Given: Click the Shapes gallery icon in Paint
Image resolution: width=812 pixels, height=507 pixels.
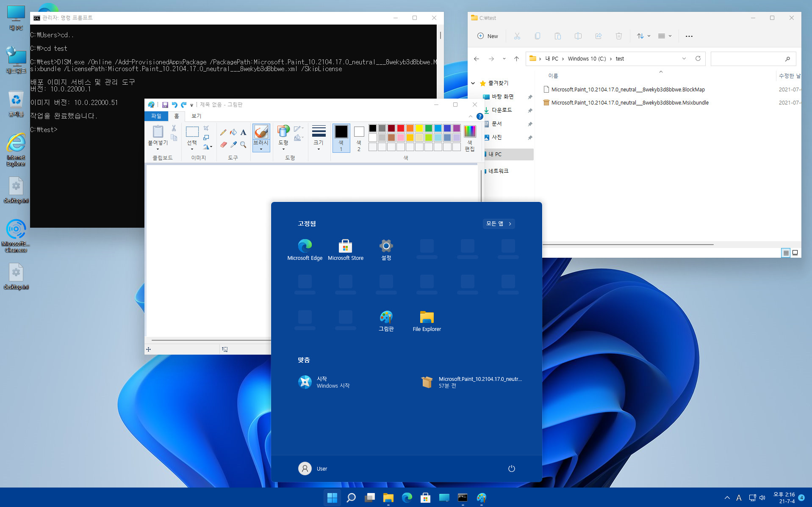Looking at the screenshot, I should (283, 132).
